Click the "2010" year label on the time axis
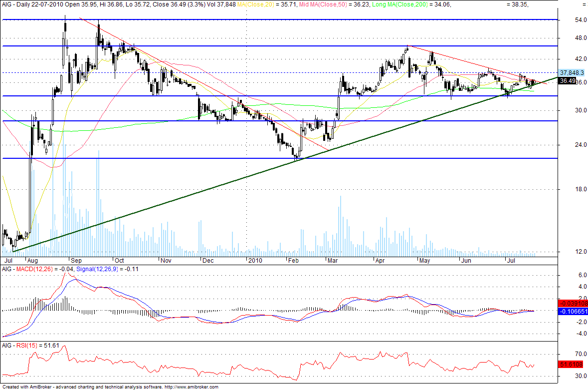Screen dimensions: 588x390 (255, 261)
